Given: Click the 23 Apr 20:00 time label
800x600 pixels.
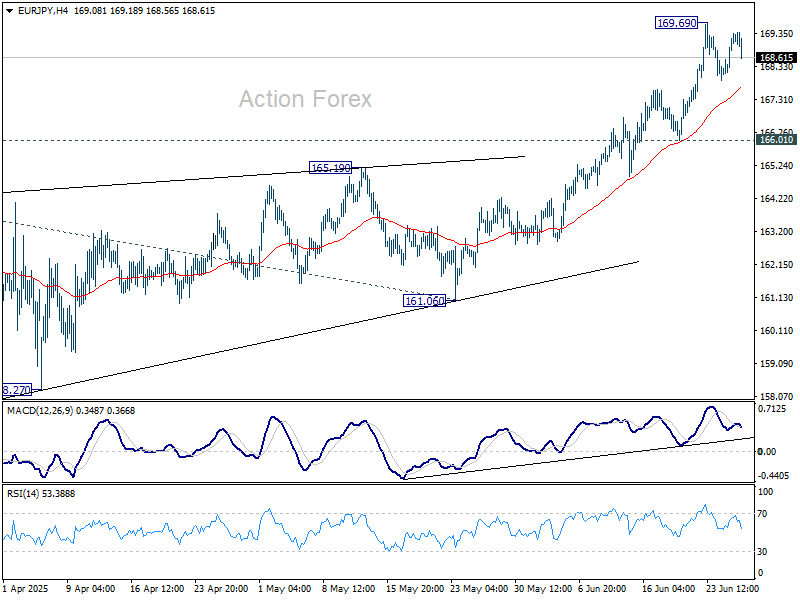Looking at the screenshot, I should pyautogui.click(x=221, y=589).
